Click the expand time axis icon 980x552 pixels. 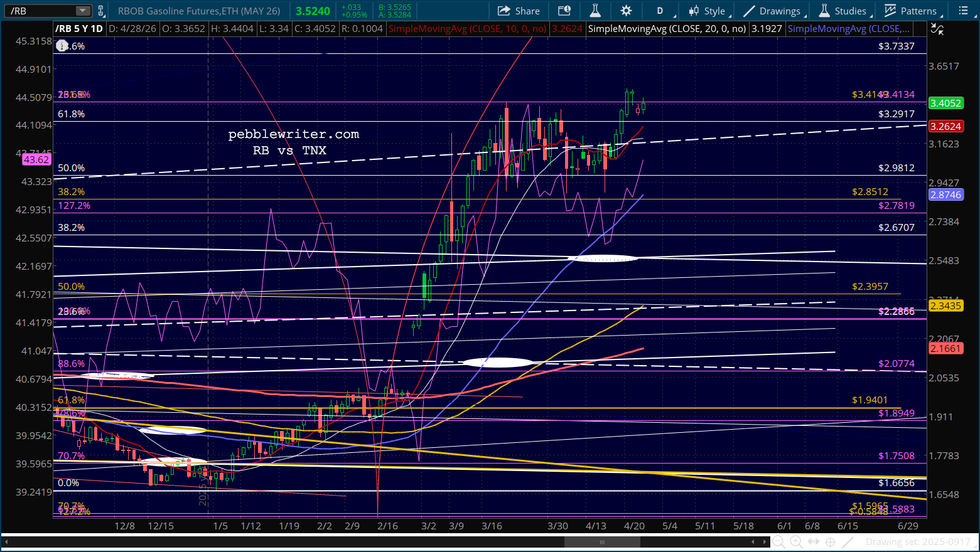pyautogui.click(x=813, y=542)
